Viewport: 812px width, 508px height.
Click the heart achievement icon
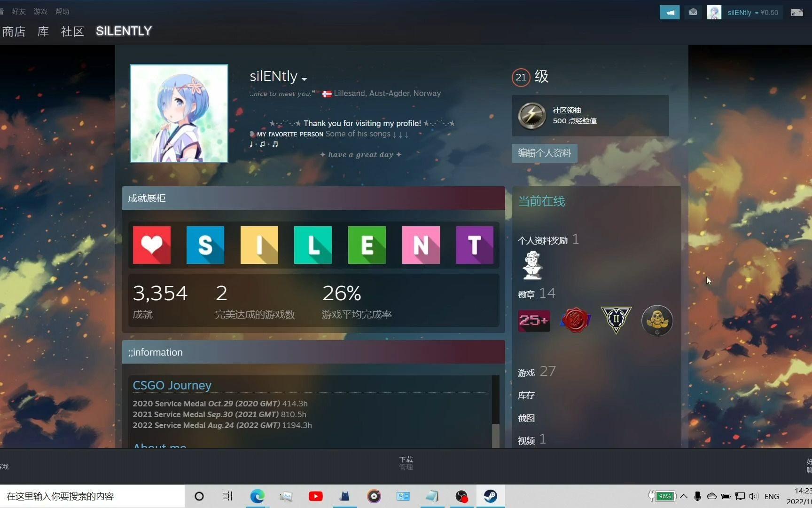tap(152, 245)
